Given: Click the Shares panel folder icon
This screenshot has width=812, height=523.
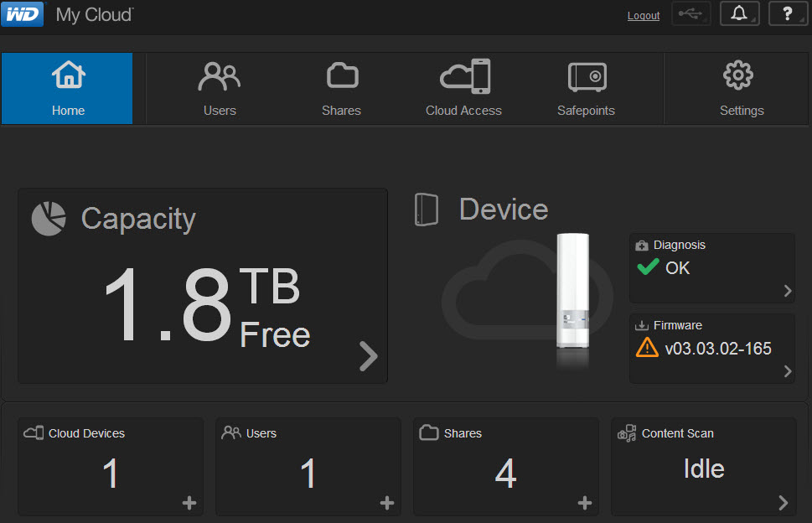Looking at the screenshot, I should point(429,432).
